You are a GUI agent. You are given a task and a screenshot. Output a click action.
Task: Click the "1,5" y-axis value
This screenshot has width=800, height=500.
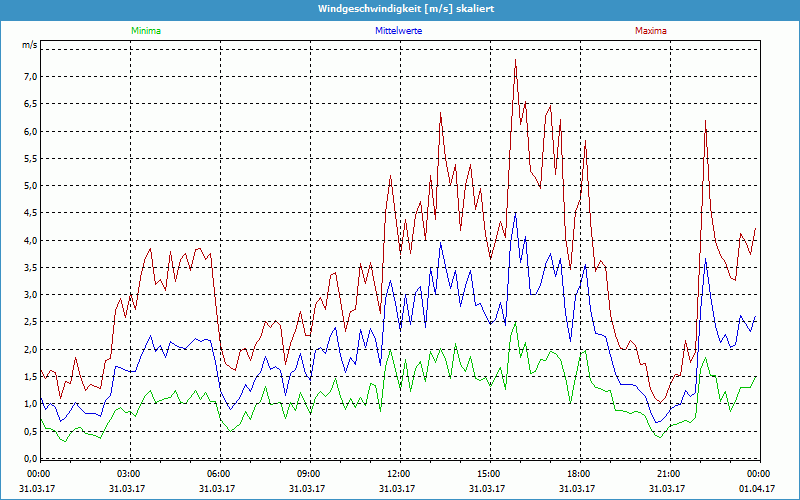point(31,377)
